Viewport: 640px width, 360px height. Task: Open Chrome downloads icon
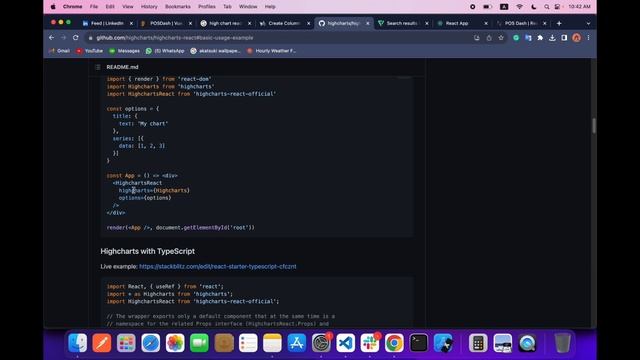(552, 38)
